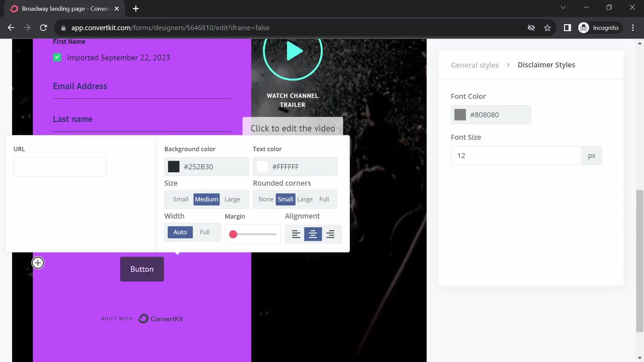
Task: Open background color #252B30 swatch
Action: coord(174,167)
